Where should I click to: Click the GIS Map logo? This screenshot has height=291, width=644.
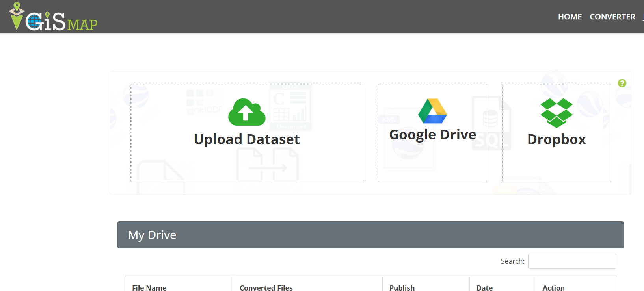pyautogui.click(x=53, y=17)
